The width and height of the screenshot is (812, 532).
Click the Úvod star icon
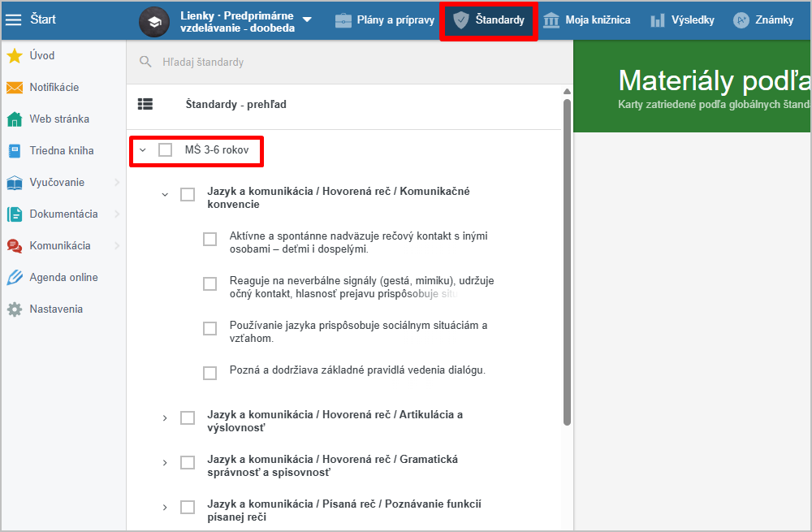click(14, 56)
